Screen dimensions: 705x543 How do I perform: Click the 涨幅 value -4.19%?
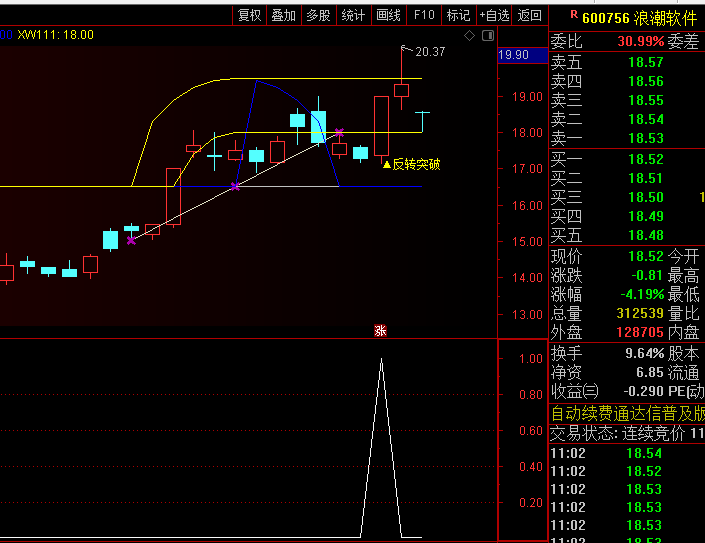click(x=643, y=294)
